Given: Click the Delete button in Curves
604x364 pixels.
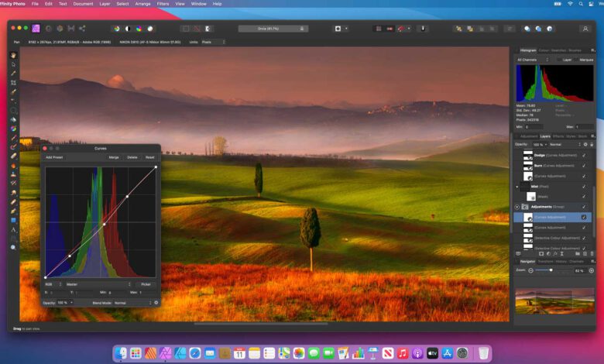Looking at the screenshot, I should pyautogui.click(x=132, y=157).
